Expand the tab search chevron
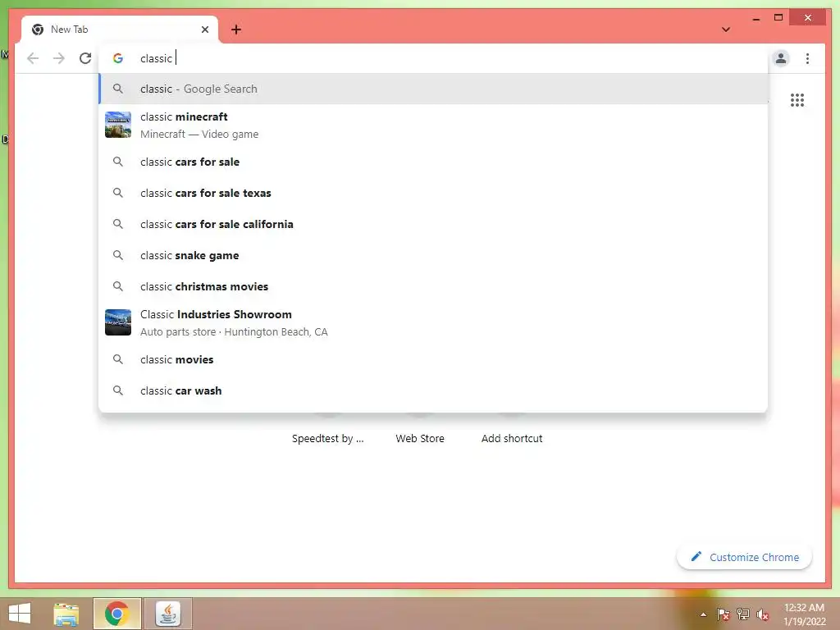Viewport: 840px width, 630px height. 726,30
